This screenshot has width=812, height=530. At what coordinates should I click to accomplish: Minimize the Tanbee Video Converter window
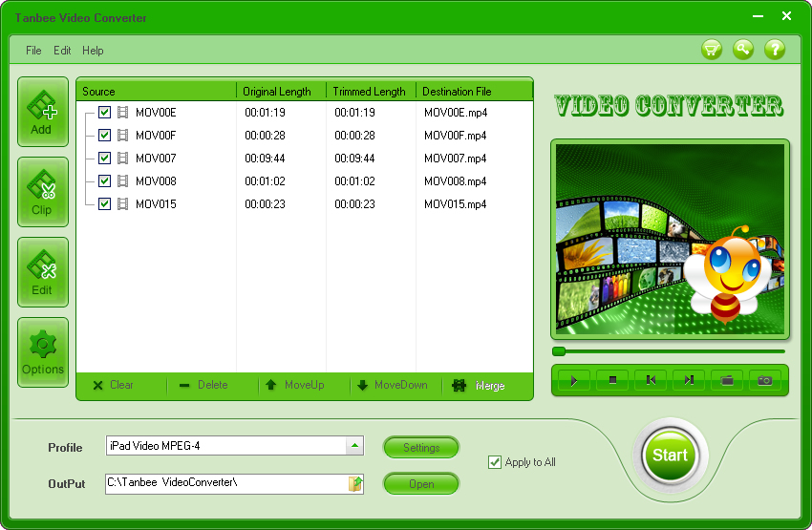click(759, 16)
